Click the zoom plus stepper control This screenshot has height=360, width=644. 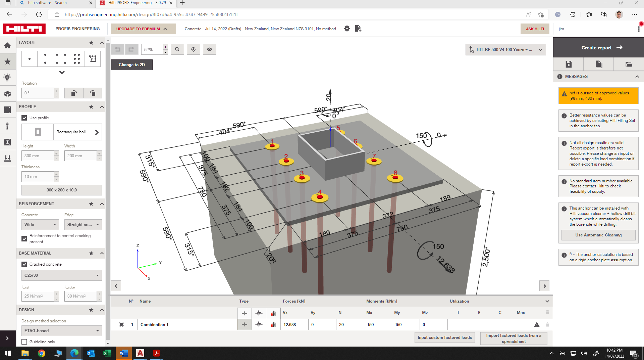[x=165, y=47]
